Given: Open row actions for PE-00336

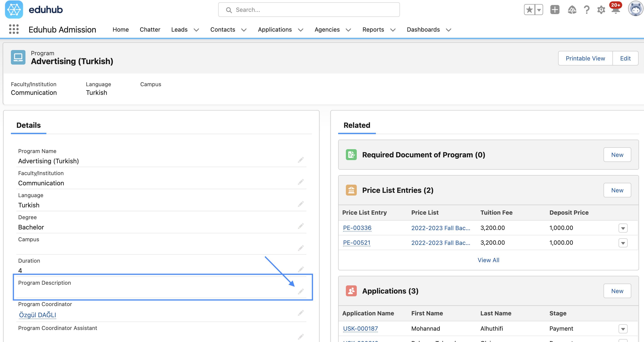Looking at the screenshot, I should tap(623, 228).
